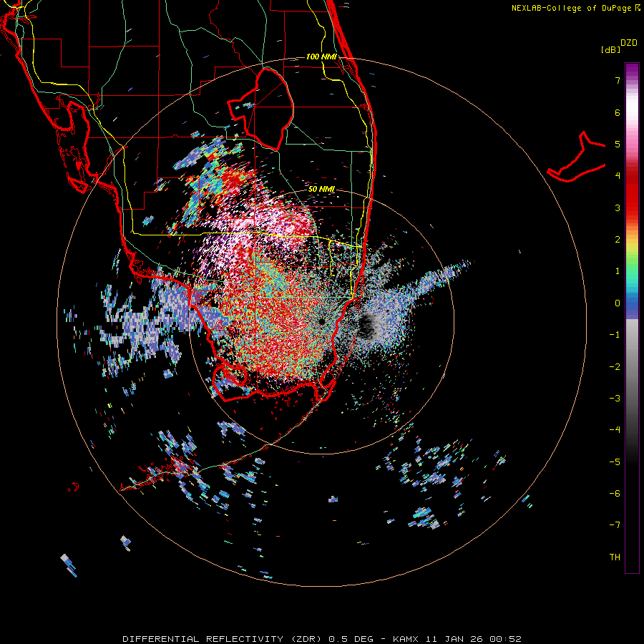
Task: Click the 6 value on the color scale
Action: tap(618, 112)
